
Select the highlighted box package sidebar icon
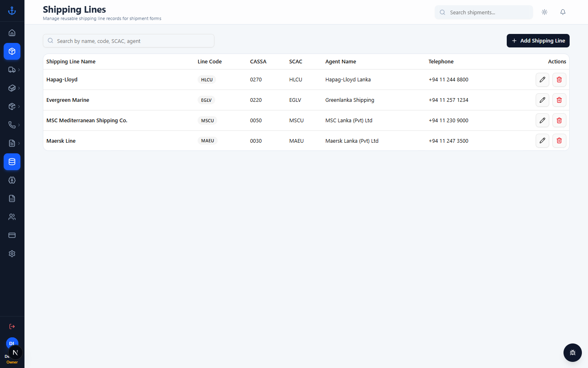(12, 51)
